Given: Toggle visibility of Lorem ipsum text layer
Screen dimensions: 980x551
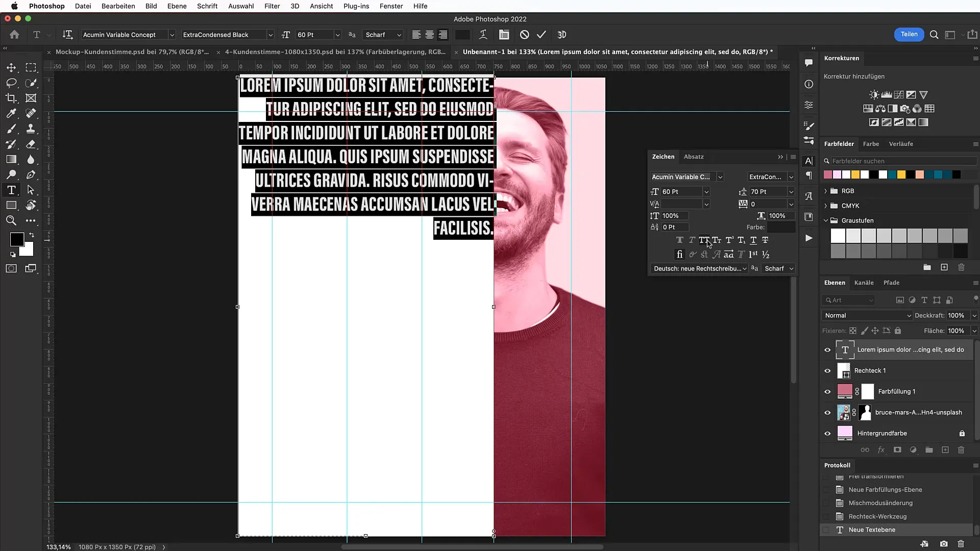Looking at the screenshot, I should pos(827,349).
